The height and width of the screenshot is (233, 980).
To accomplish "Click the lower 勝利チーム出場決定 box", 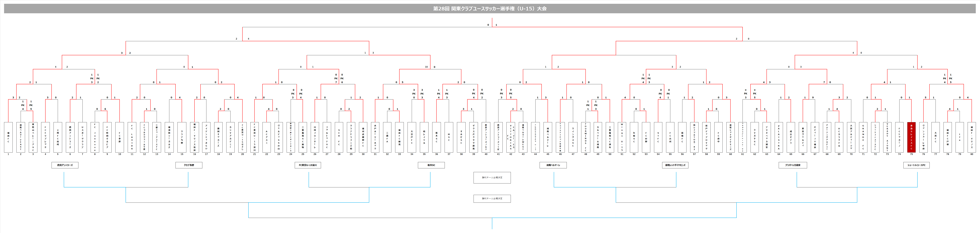I will [492, 199].
